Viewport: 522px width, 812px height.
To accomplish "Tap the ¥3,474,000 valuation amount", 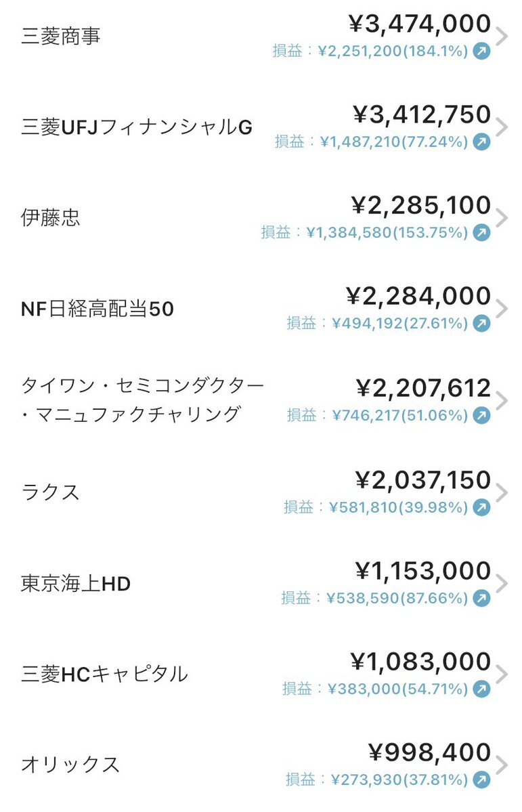I will (420, 24).
